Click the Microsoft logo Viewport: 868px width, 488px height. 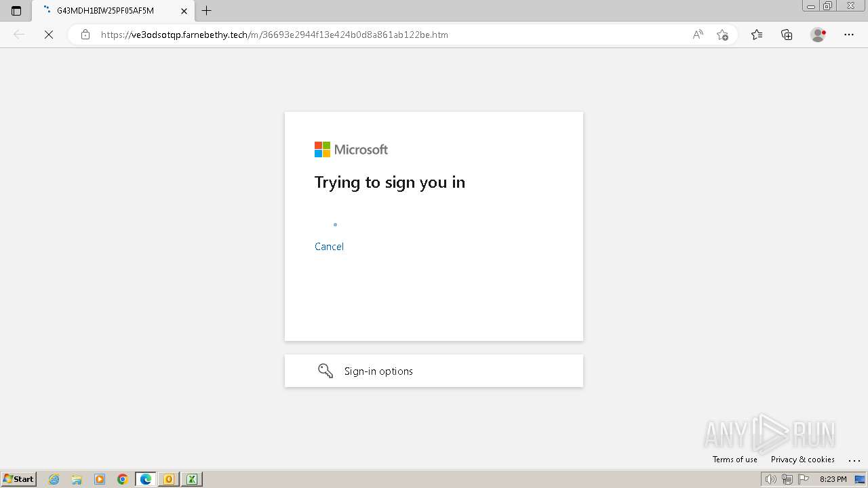[x=351, y=150]
